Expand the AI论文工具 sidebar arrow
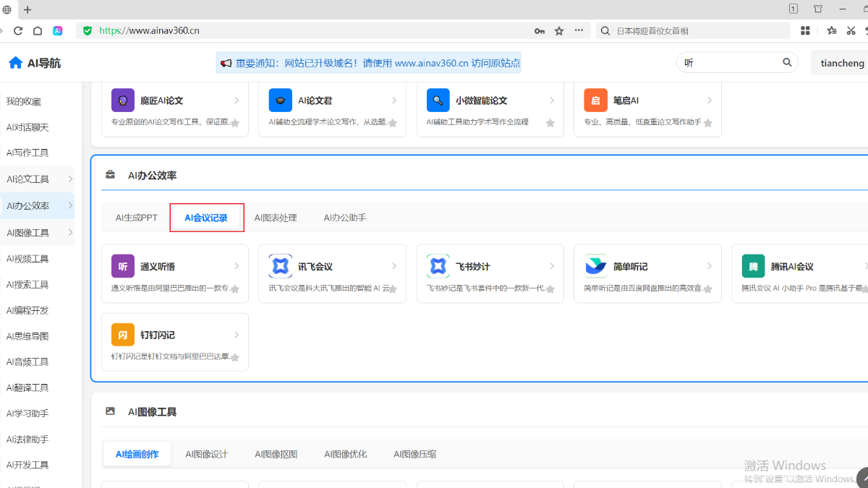The image size is (868, 488). pyautogui.click(x=70, y=179)
